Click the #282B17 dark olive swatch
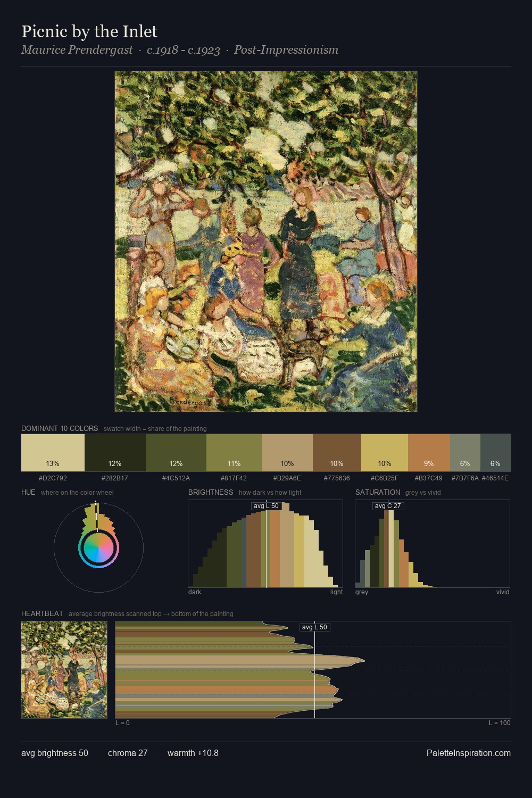 115,453
